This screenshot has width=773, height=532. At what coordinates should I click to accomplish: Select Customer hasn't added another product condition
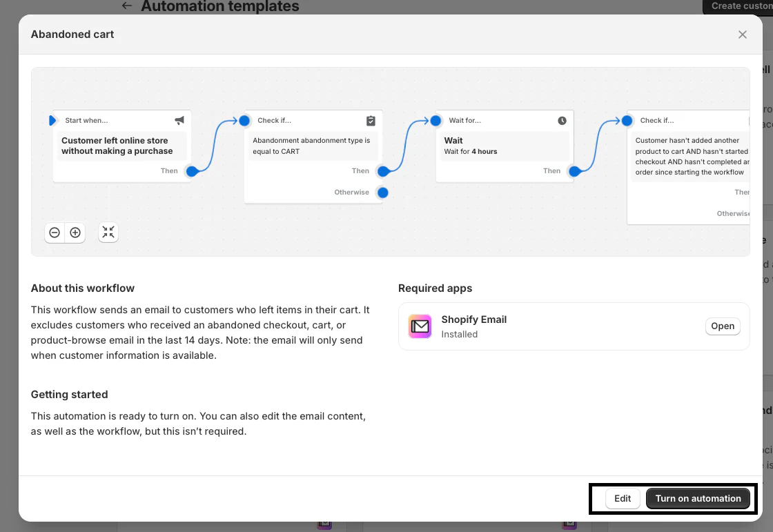coord(691,157)
